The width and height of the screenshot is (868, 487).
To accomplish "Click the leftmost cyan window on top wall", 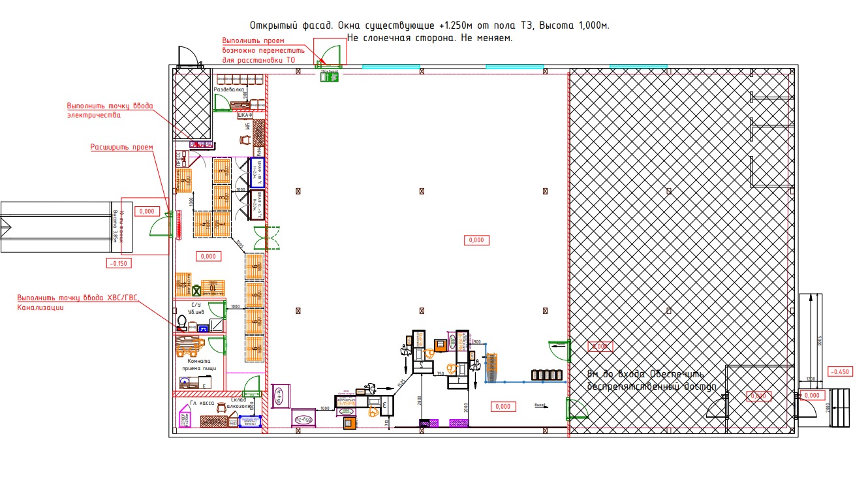I will point(391,67).
